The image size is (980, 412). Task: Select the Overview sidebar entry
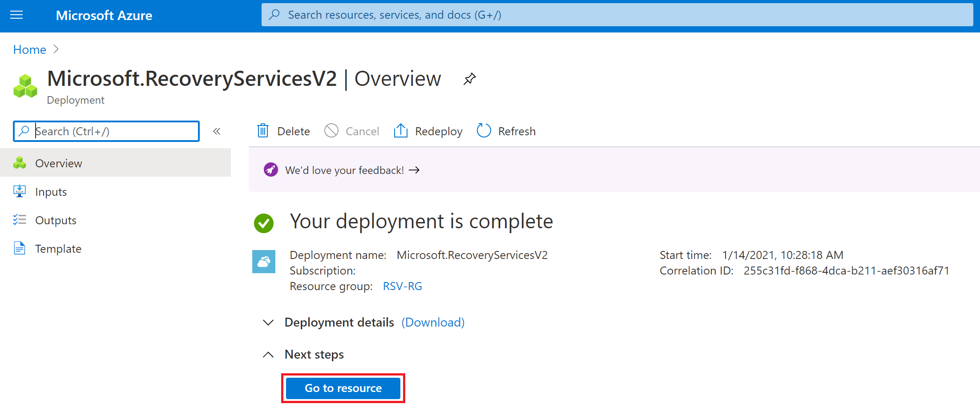click(58, 163)
